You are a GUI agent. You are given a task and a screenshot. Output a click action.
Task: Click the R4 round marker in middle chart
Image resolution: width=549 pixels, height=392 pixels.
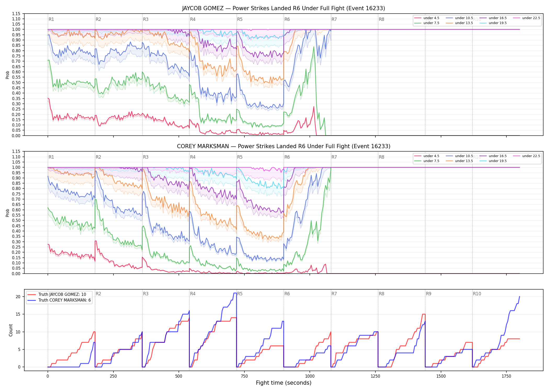[193, 157]
